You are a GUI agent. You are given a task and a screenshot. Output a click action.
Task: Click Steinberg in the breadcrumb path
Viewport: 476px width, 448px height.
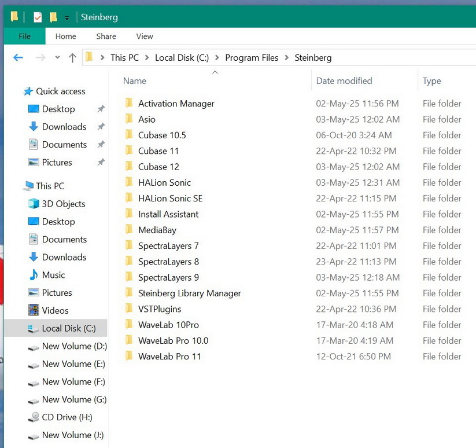[313, 57]
